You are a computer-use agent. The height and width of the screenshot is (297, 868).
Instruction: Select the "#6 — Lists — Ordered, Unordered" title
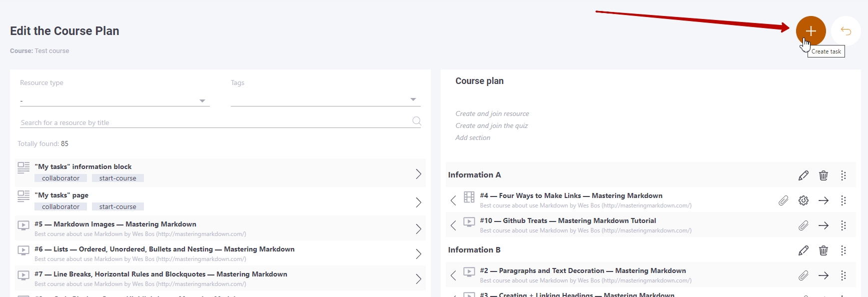164,249
